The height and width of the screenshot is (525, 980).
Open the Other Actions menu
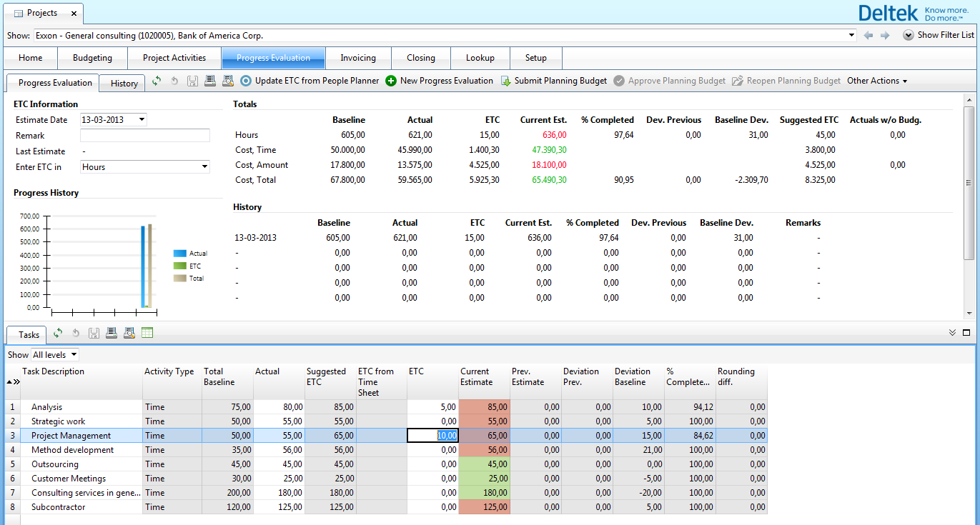click(x=877, y=81)
